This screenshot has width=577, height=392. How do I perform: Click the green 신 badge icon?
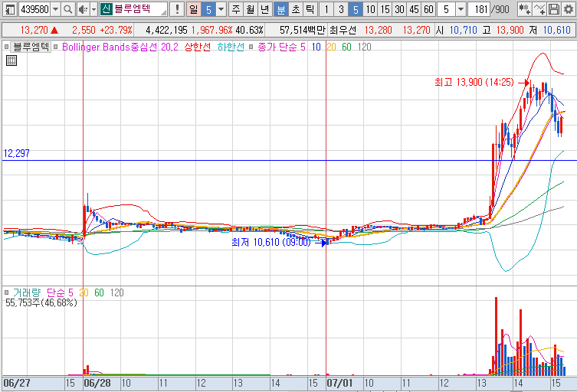[106, 9]
